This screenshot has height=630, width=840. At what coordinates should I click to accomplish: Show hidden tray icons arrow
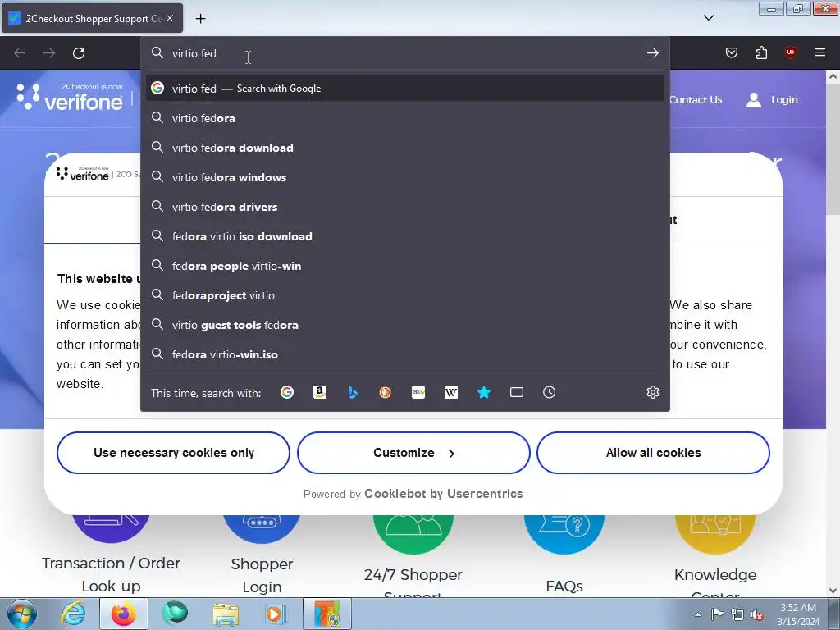click(x=697, y=614)
